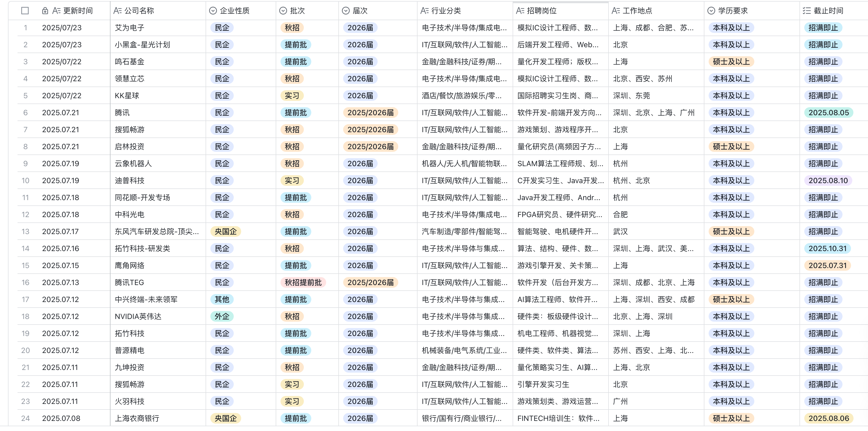
Task: Click single-select icon of 学历要求 column
Action: (x=711, y=11)
